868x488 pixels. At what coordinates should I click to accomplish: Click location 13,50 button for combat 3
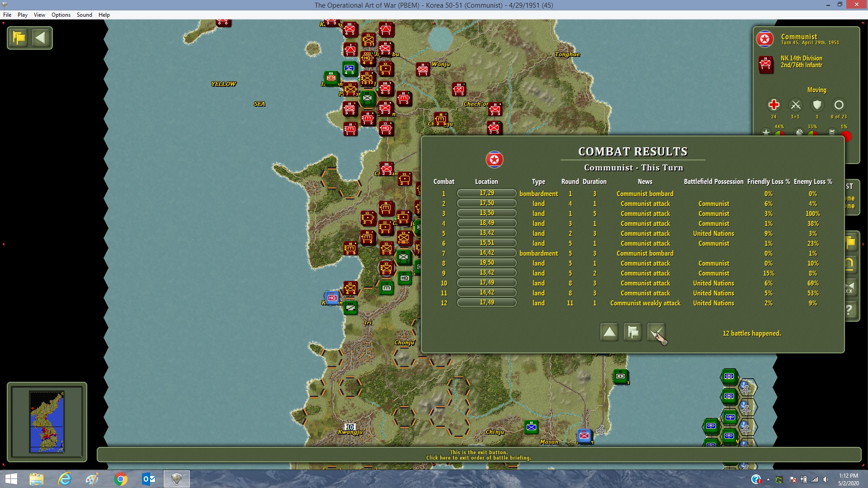pos(487,213)
